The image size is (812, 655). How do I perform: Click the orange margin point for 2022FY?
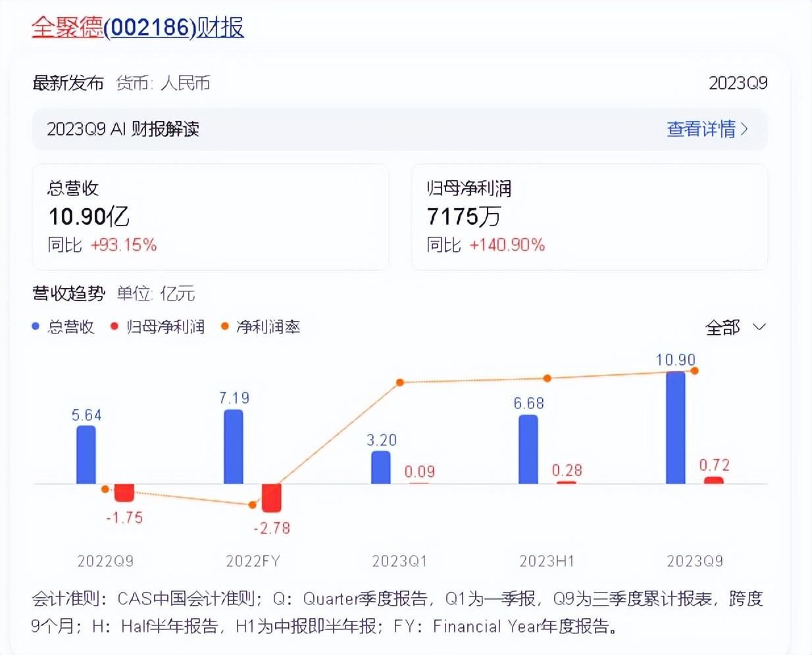(253, 505)
